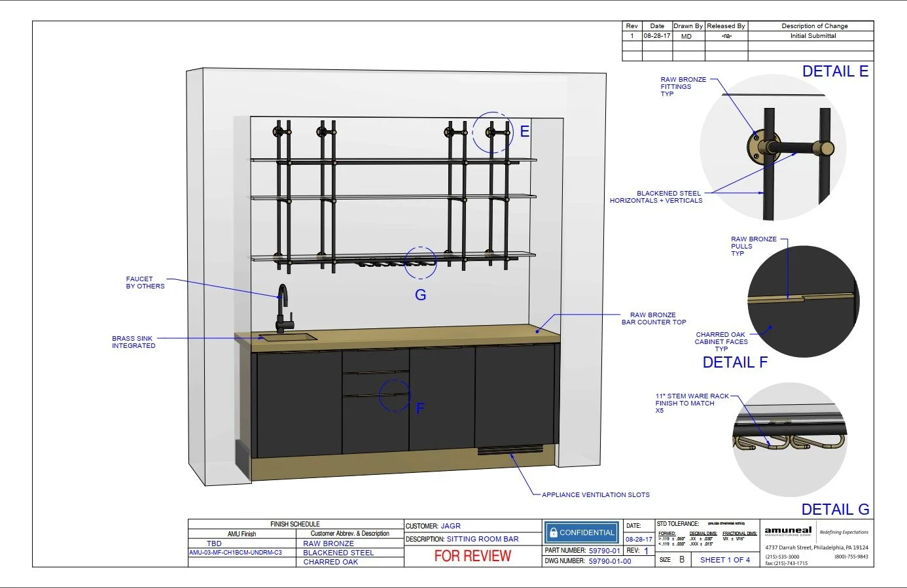Click the 'Description of Change' column header
Screen dimensions: 907x588
pos(815,26)
